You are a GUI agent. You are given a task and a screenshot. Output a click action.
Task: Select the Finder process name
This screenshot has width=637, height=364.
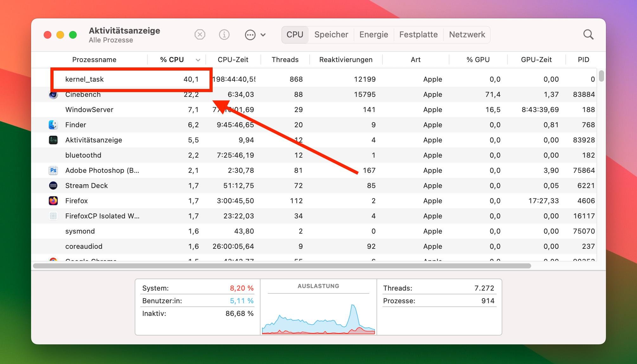[75, 125]
